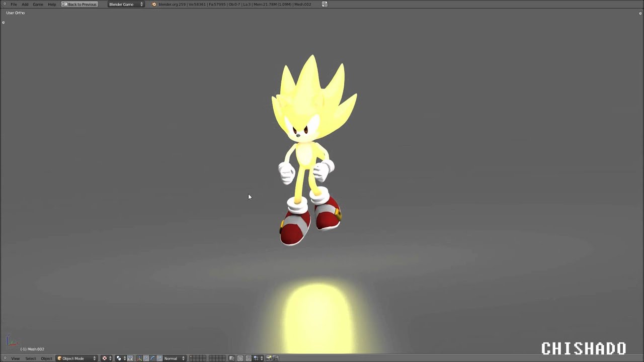
Task: Open the proportional editing icon
Action: coord(240,358)
